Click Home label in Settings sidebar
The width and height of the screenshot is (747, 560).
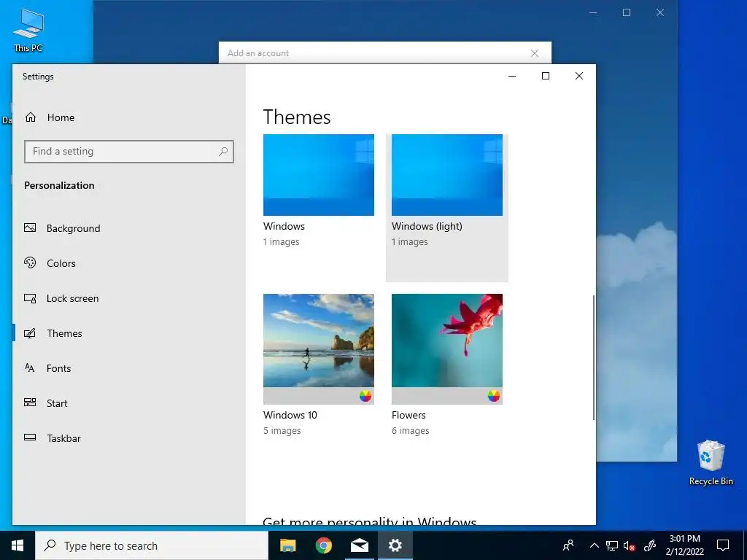[61, 117]
